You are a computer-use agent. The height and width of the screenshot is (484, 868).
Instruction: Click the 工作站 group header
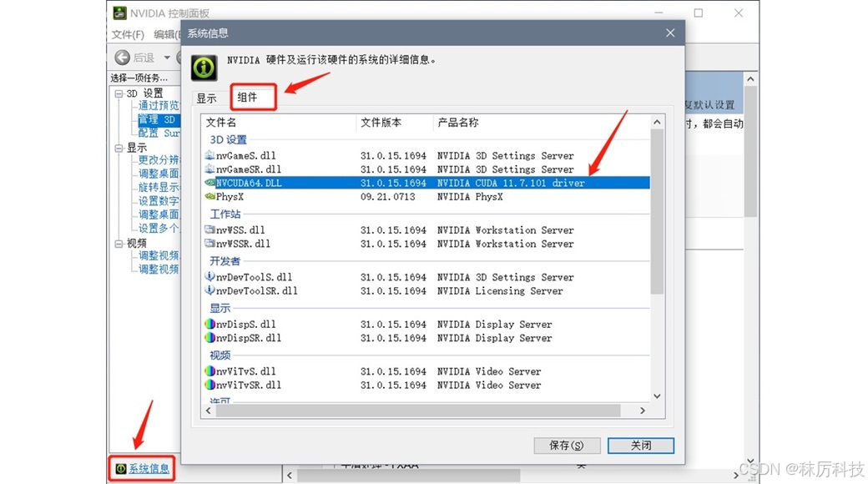[225, 214]
